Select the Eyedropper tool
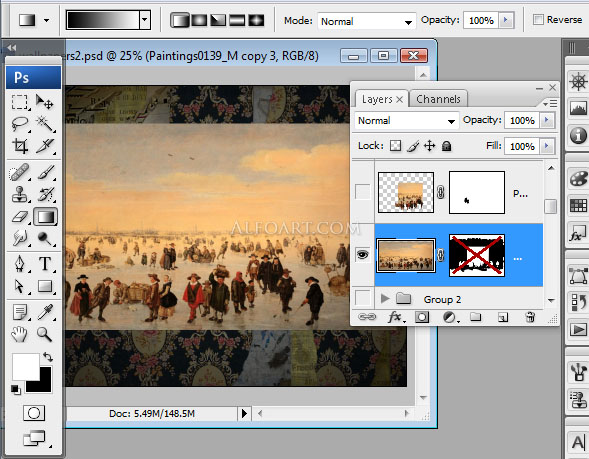Screen dimensions: 589x459 pos(45,312)
